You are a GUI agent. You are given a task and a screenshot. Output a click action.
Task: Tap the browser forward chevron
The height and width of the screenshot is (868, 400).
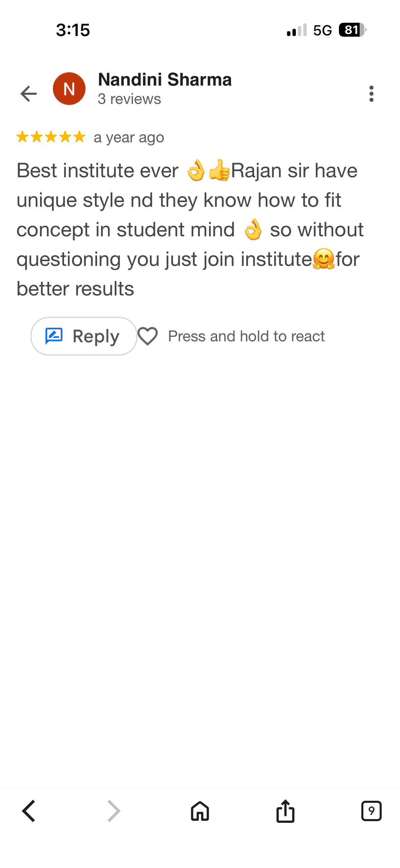pyautogui.click(x=114, y=811)
